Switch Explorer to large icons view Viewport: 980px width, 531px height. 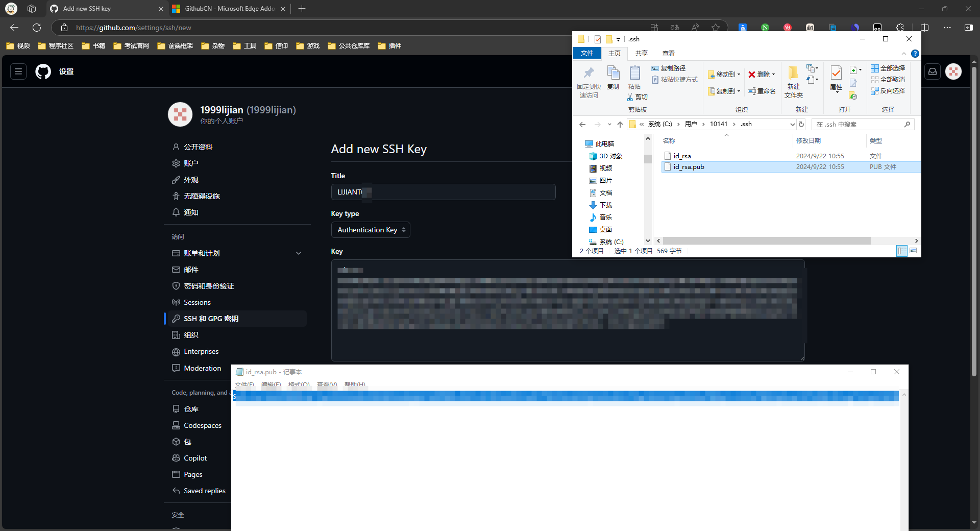pos(913,251)
